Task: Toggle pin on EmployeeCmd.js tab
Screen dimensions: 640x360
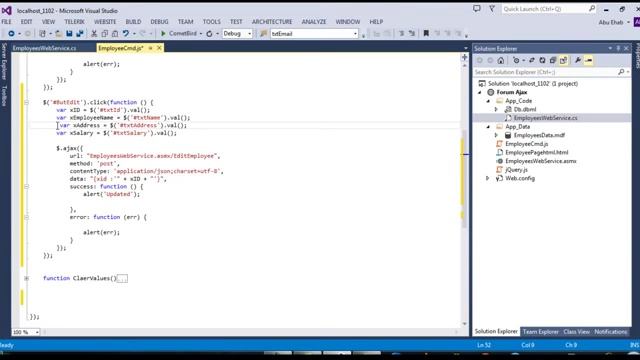Action: click(x=150, y=48)
